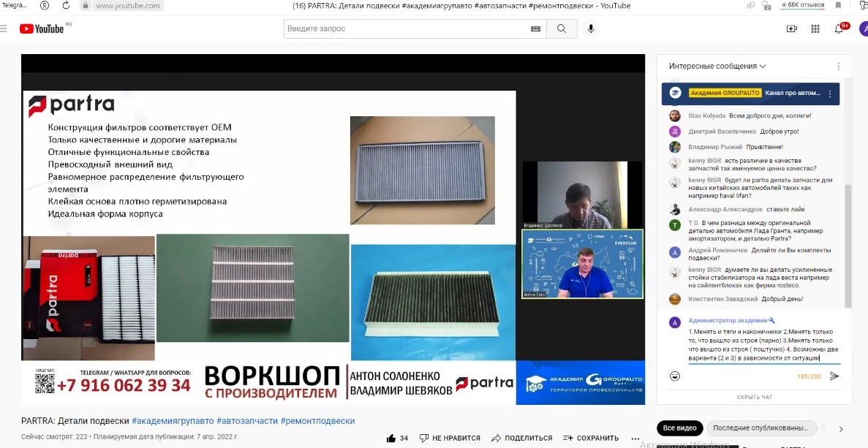The image size is (868, 448).
Task: Select Последние опубликованные chip
Action: [761, 428]
